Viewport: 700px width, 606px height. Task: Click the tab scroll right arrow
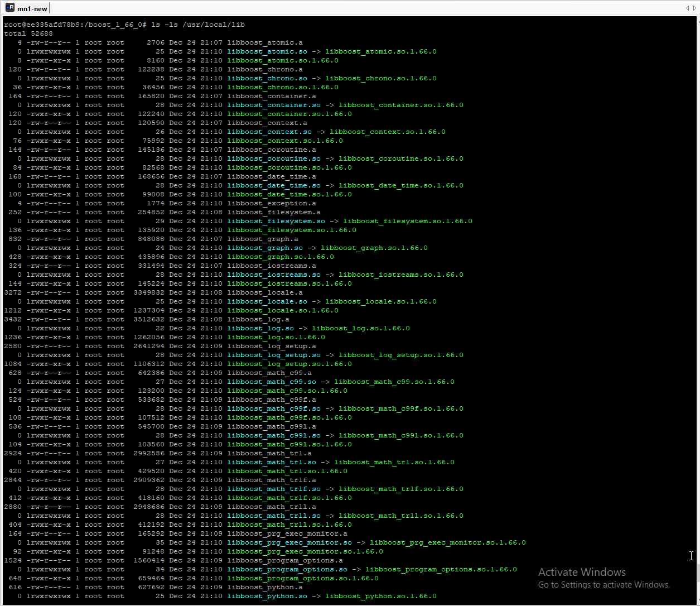click(694, 8)
